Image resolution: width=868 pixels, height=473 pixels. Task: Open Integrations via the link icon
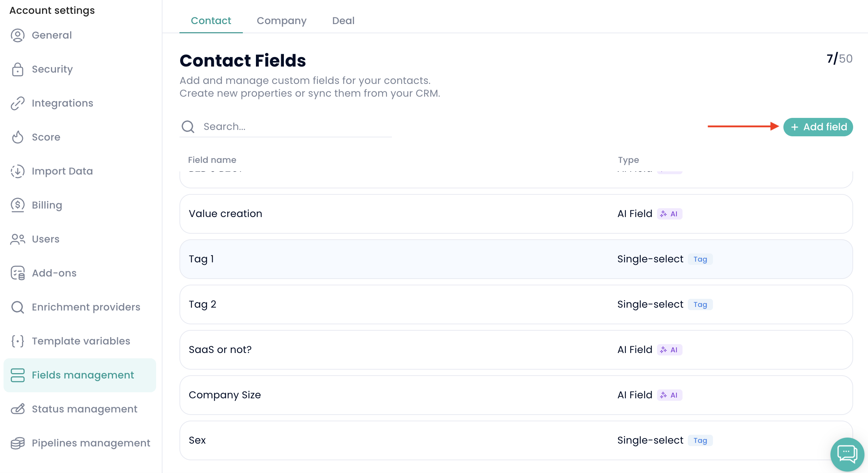click(17, 103)
